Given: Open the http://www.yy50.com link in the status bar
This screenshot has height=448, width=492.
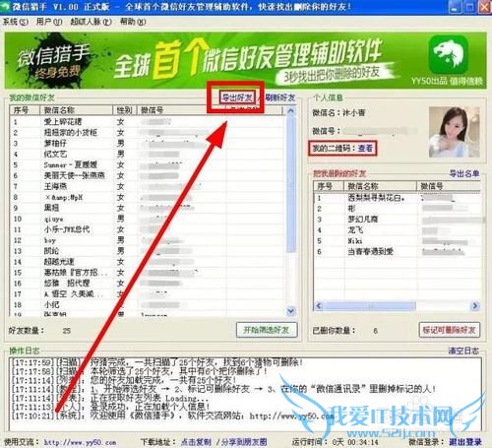Looking at the screenshot, I should click(x=80, y=442).
